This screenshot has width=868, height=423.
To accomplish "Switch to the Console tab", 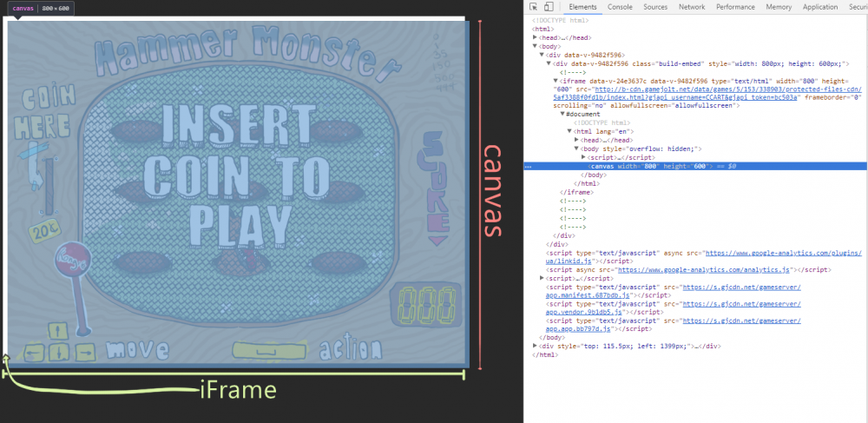I will pyautogui.click(x=620, y=7).
